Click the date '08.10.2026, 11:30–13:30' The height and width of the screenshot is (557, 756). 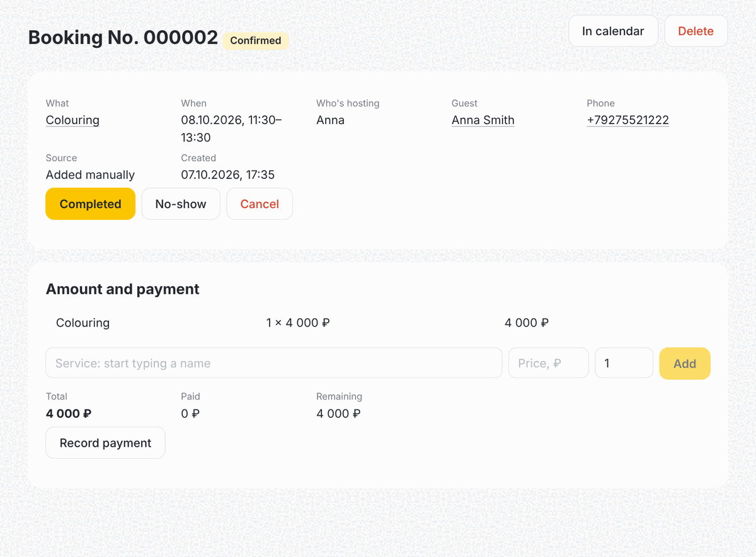click(x=231, y=129)
